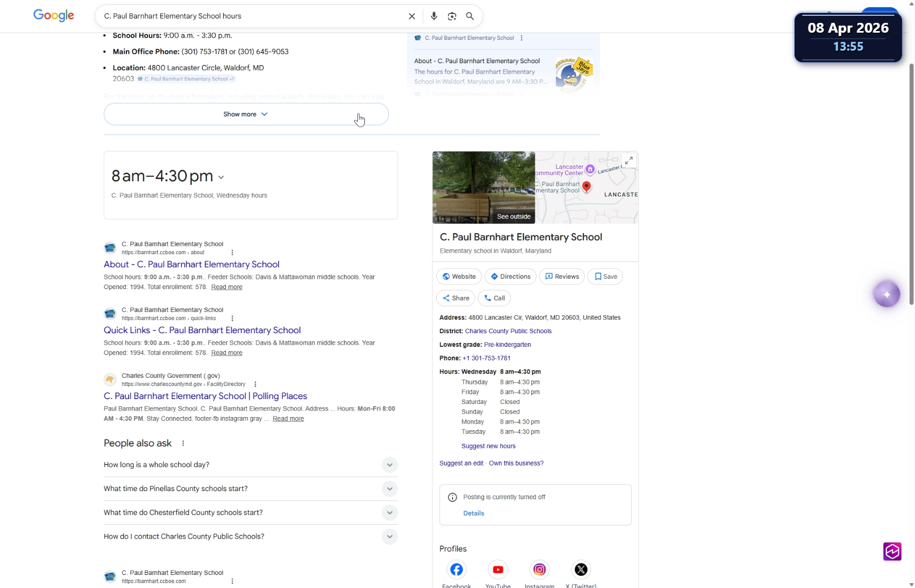Open Charles County Public Schools district link
915x588 pixels.
(508, 331)
